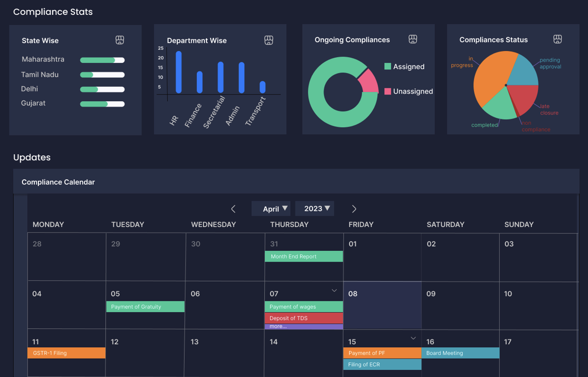Open the GSTR-1 Filing event
The height and width of the screenshot is (377, 588).
click(x=66, y=353)
